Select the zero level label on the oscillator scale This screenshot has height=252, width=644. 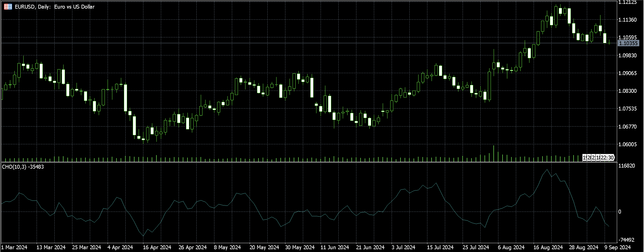(x=620, y=212)
